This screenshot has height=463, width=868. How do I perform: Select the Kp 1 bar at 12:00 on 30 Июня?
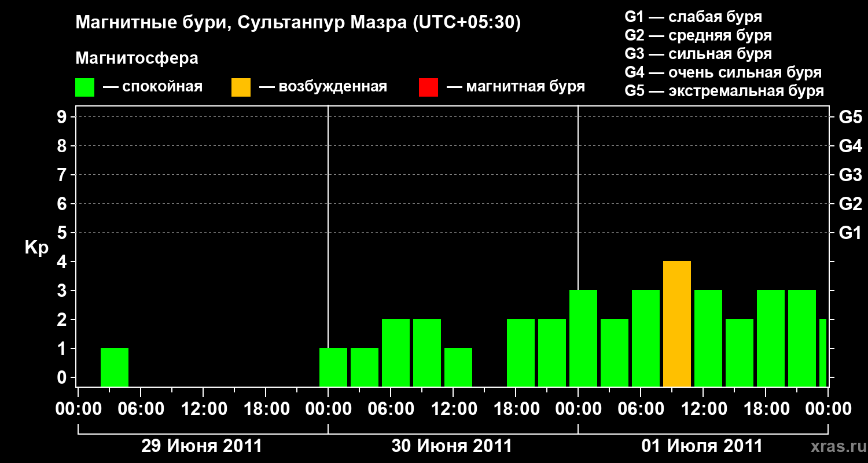pos(458,368)
